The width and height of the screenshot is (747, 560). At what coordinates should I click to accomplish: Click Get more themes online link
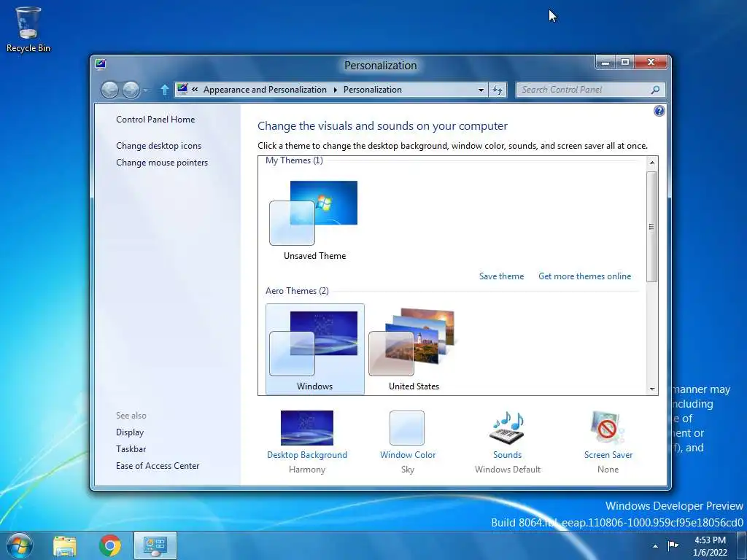[x=584, y=276]
